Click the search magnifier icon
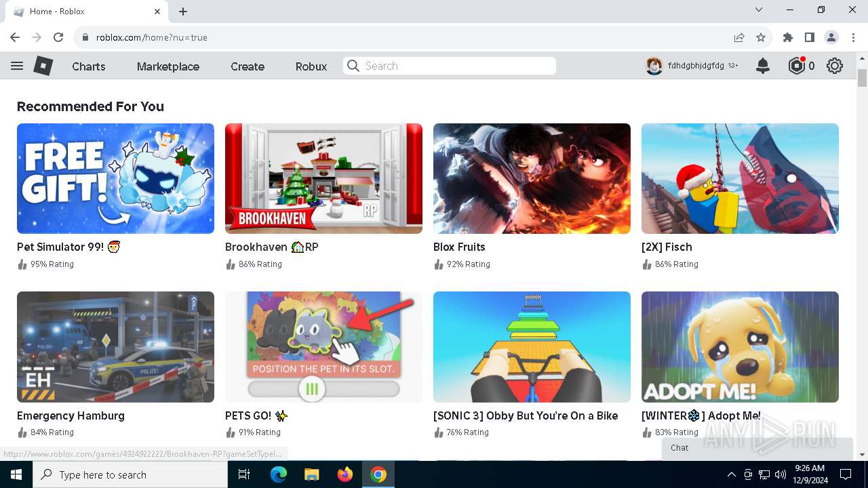 point(353,66)
